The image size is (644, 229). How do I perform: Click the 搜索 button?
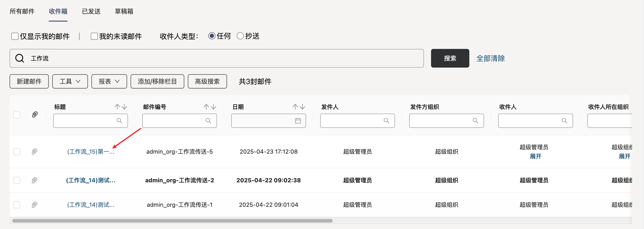click(450, 58)
